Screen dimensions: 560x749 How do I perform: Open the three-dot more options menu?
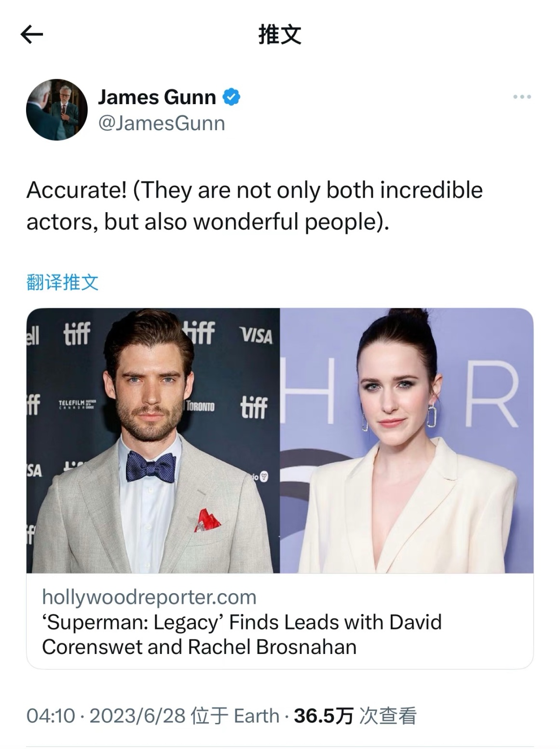(522, 97)
